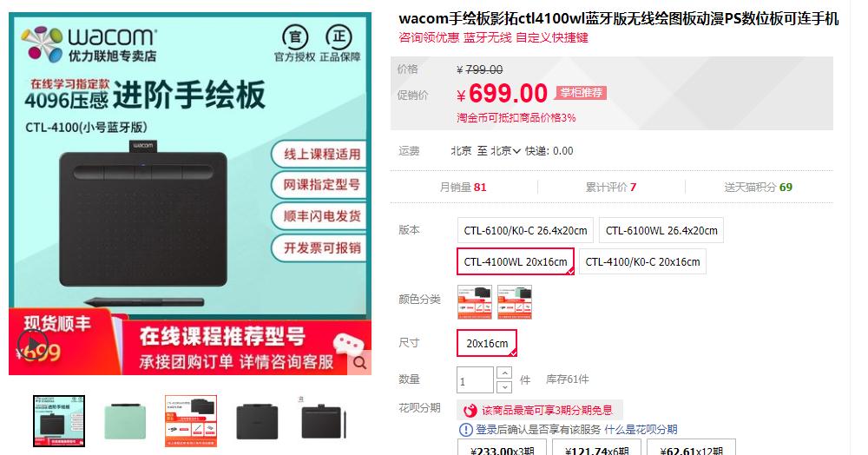Select the green tablet color swatch
Image resolution: width=868 pixels, height=455 pixels.
point(514,302)
